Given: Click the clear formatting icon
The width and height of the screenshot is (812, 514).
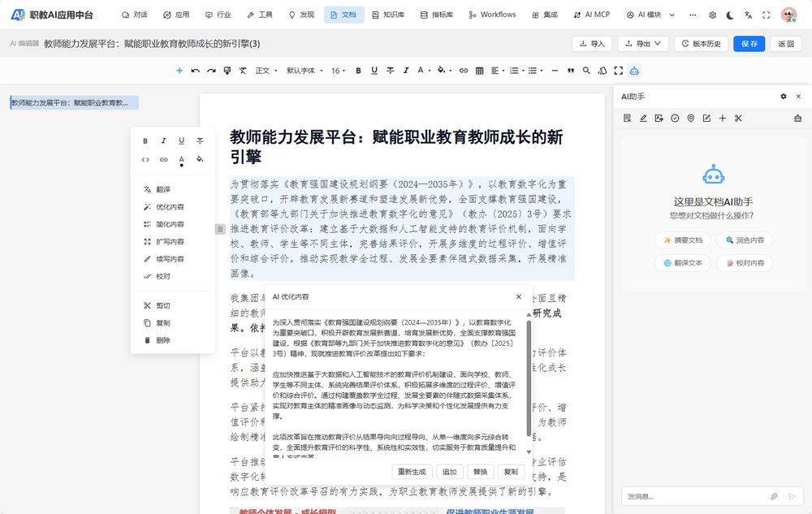Looking at the screenshot, I should point(242,71).
